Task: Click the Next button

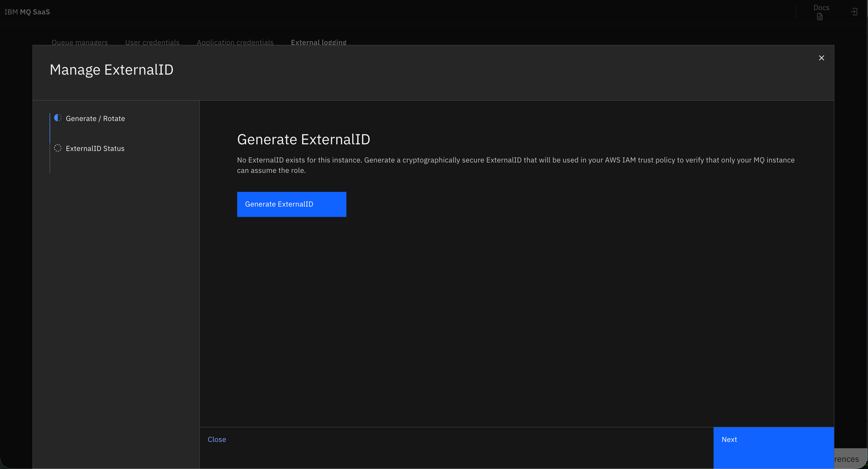Action: click(x=773, y=447)
